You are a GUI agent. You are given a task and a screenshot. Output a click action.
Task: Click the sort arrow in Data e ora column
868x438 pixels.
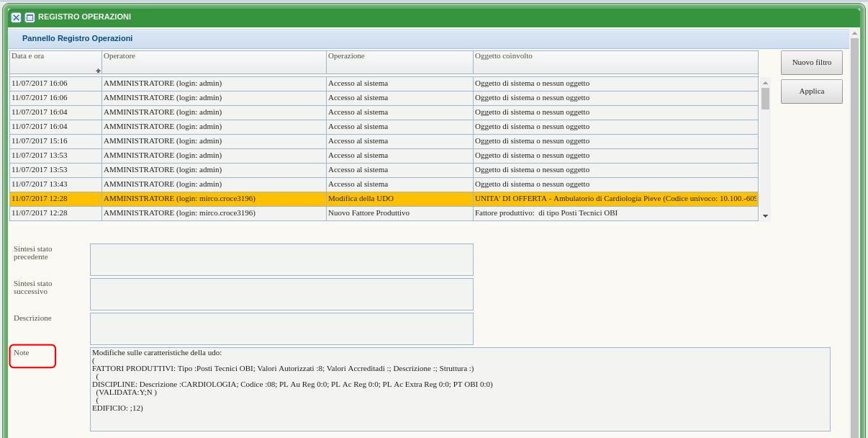(98, 71)
